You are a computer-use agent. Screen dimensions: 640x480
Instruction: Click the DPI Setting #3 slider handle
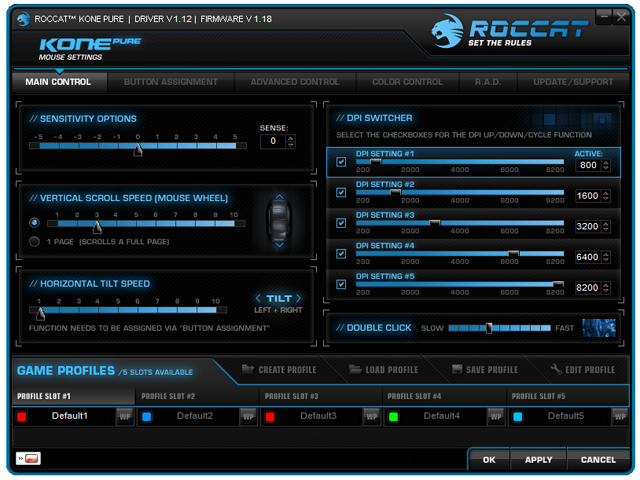[x=435, y=223]
